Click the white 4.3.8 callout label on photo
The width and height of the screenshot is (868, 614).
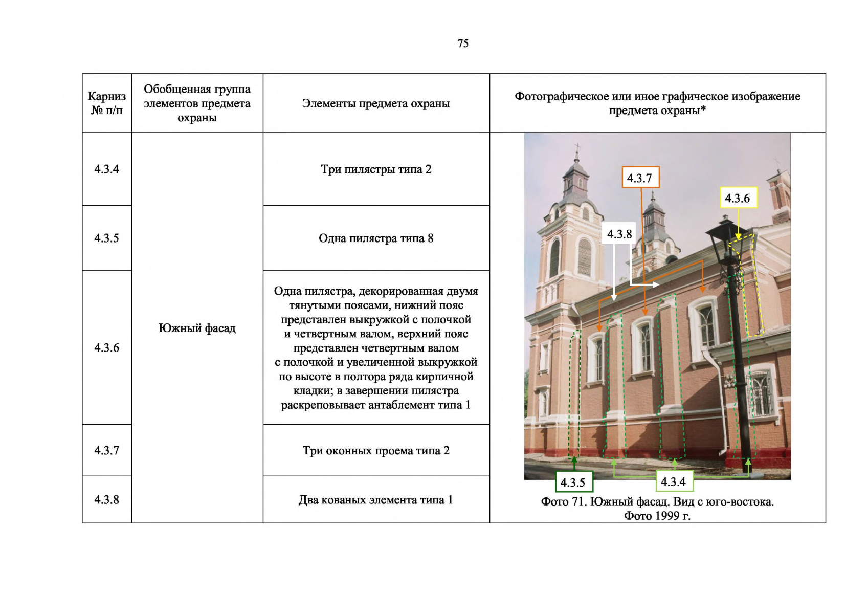click(619, 234)
